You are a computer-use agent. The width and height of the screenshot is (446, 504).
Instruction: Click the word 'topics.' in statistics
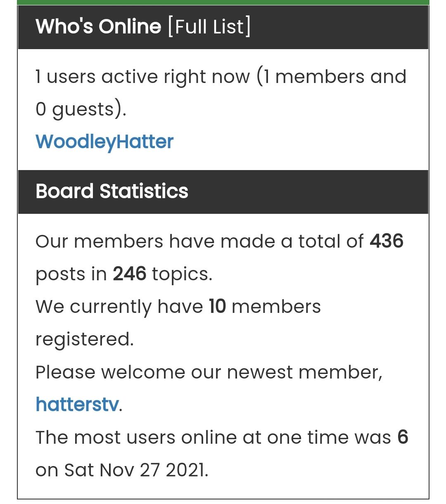click(x=182, y=274)
